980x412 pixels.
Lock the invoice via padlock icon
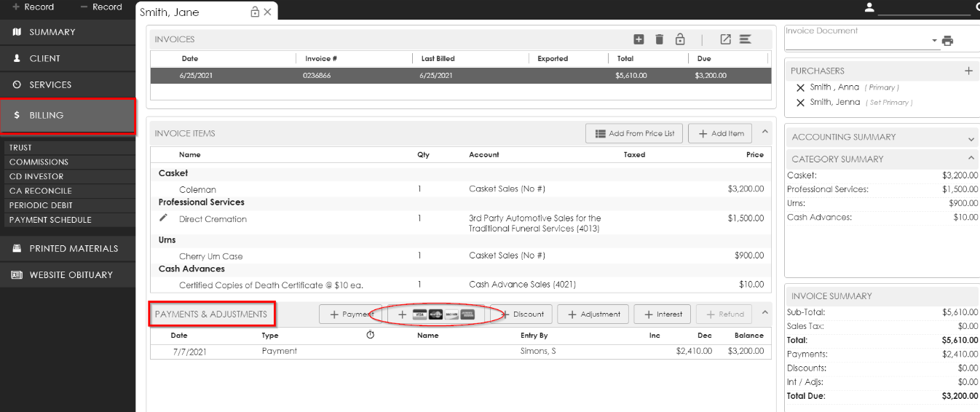click(680, 39)
